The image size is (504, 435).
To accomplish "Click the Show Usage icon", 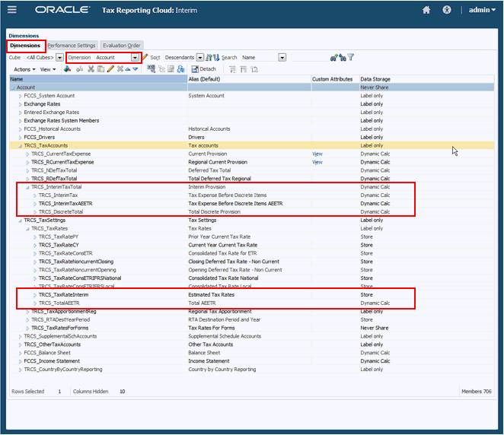I will [x=151, y=68].
